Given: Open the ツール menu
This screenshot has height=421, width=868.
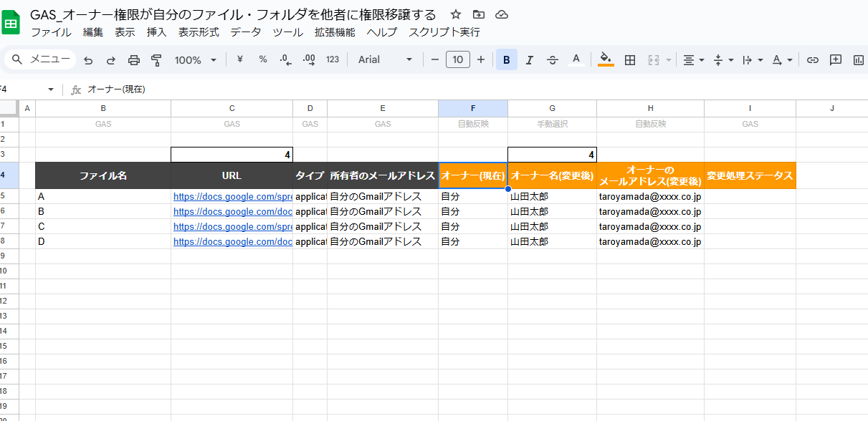Looking at the screenshot, I should point(288,32).
